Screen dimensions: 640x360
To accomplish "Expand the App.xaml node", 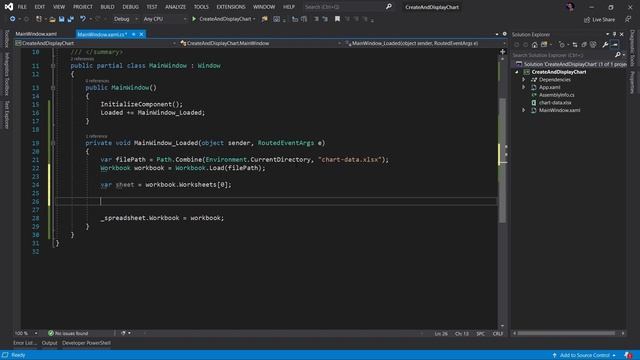I will 524,87.
